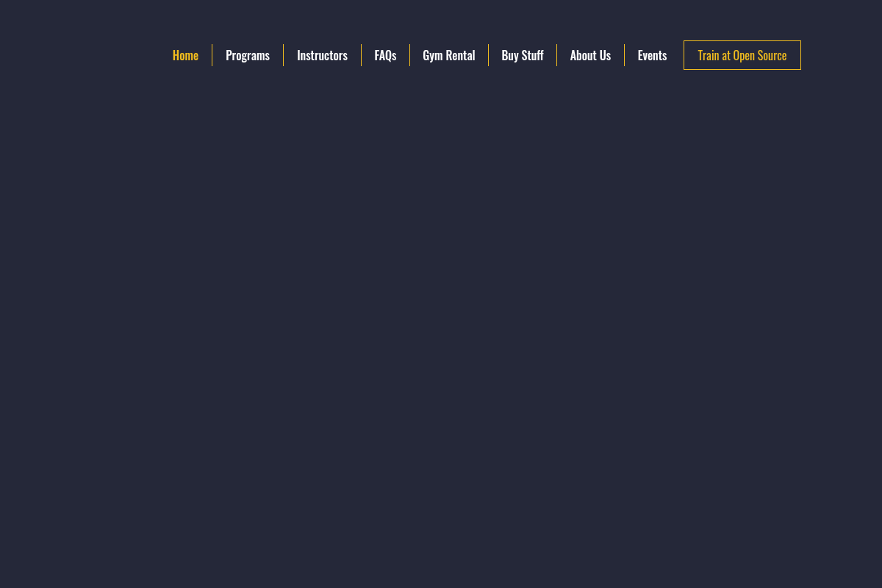Click the Train at Open Source button
The image size is (882, 588).
tap(742, 55)
